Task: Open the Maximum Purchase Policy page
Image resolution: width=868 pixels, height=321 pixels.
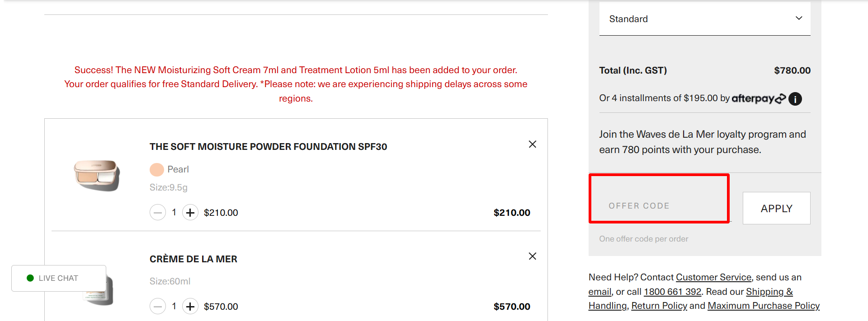Action: point(763,306)
